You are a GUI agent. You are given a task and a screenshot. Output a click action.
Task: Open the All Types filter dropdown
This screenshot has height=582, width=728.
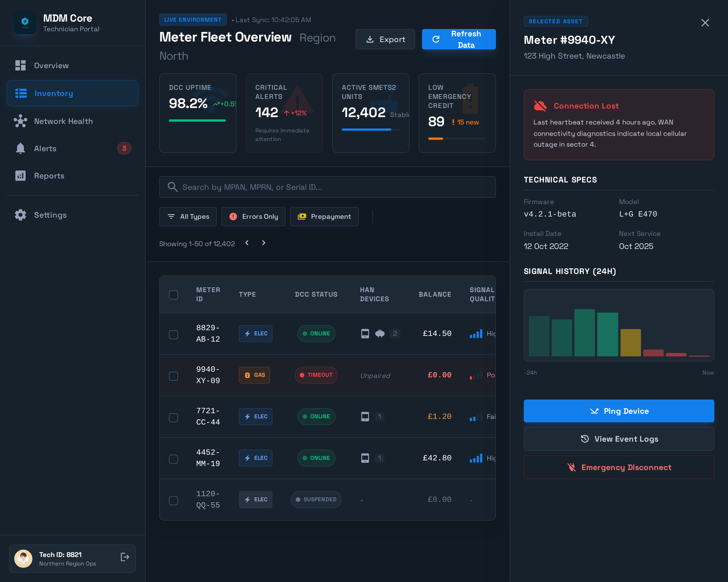coord(188,216)
